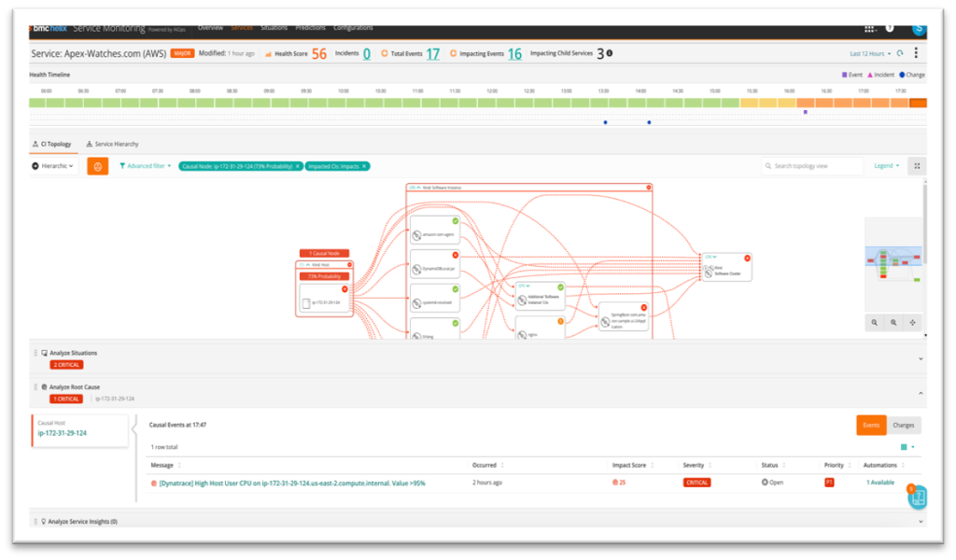The image size is (956, 560).
Task: Open the Advanced filter dropdown
Action: [x=145, y=166]
